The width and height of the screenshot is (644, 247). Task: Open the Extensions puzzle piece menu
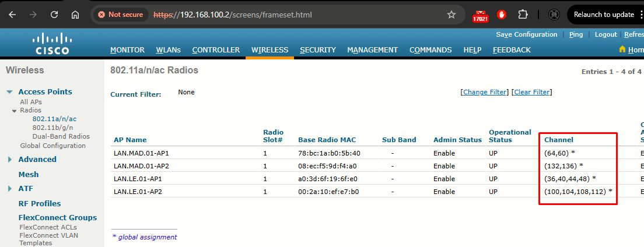(x=523, y=15)
